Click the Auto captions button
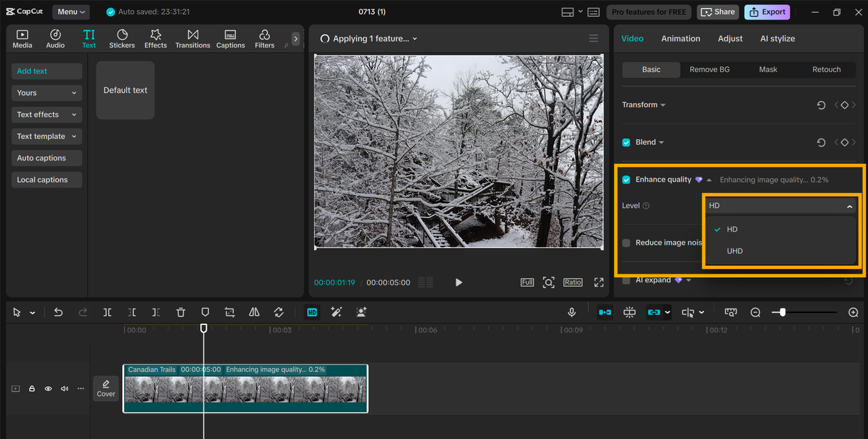Viewport: 868px width, 439px height. click(x=47, y=158)
